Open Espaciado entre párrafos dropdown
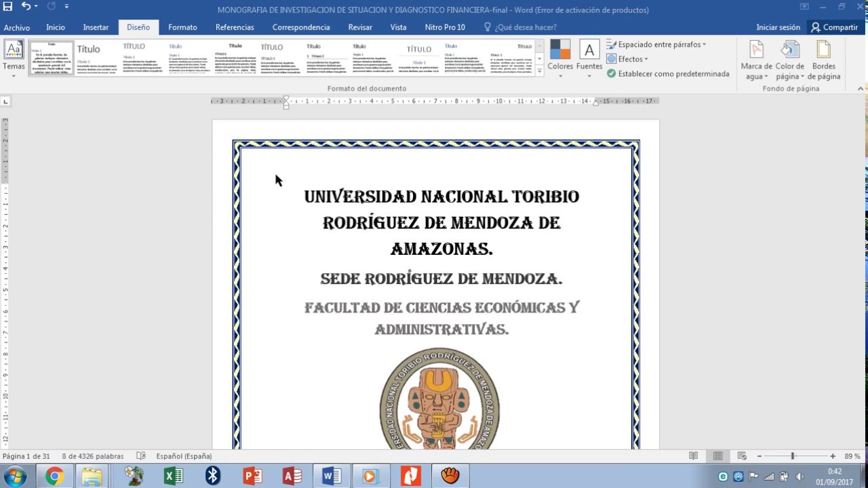868x488 pixels. coord(656,44)
